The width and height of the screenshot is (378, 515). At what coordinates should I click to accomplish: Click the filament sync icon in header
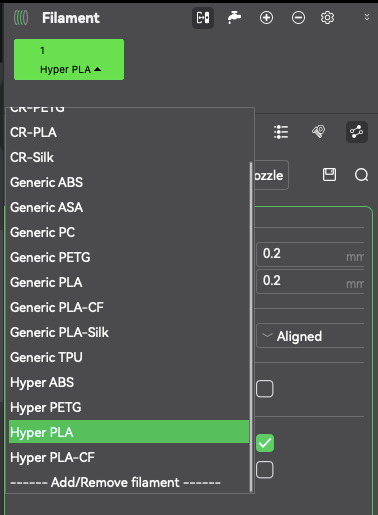click(203, 18)
